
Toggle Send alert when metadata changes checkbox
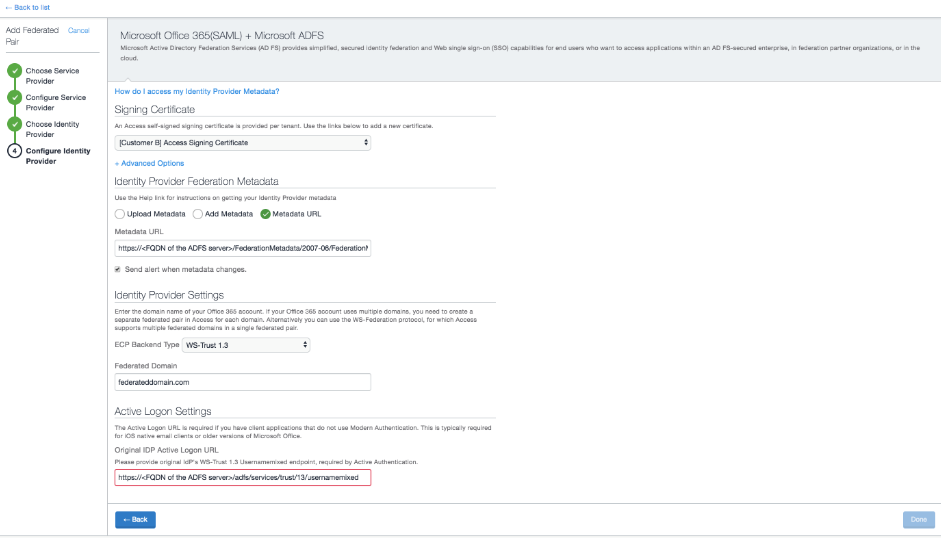click(x=118, y=270)
